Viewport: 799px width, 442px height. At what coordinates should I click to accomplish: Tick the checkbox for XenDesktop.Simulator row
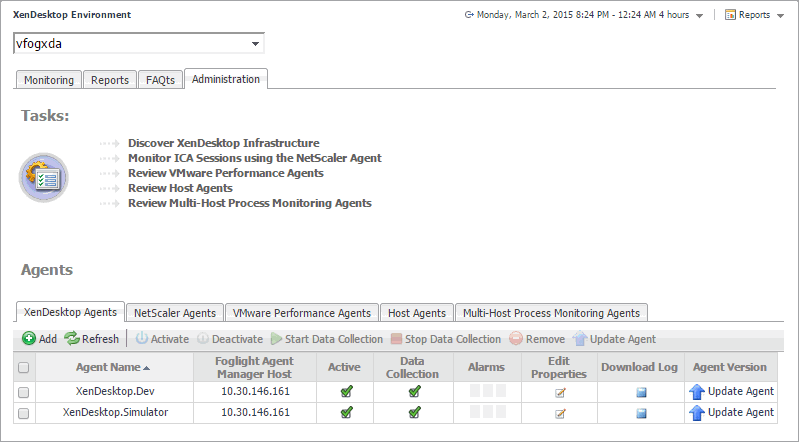(x=23, y=413)
